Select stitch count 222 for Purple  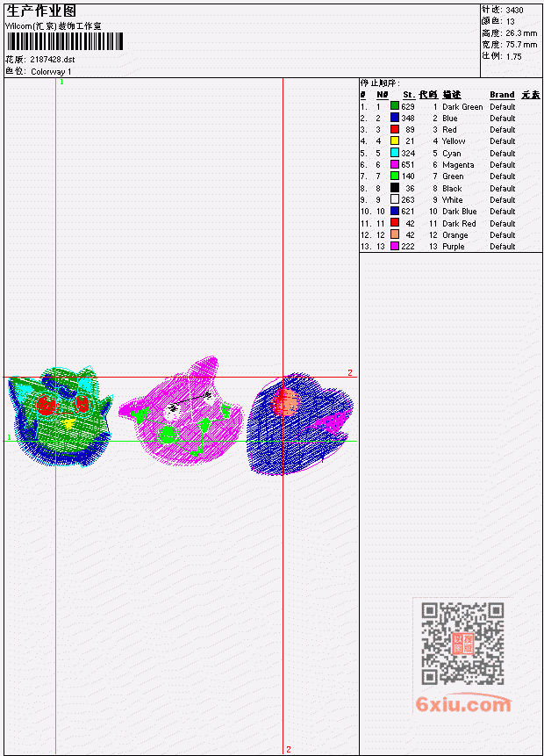point(408,247)
